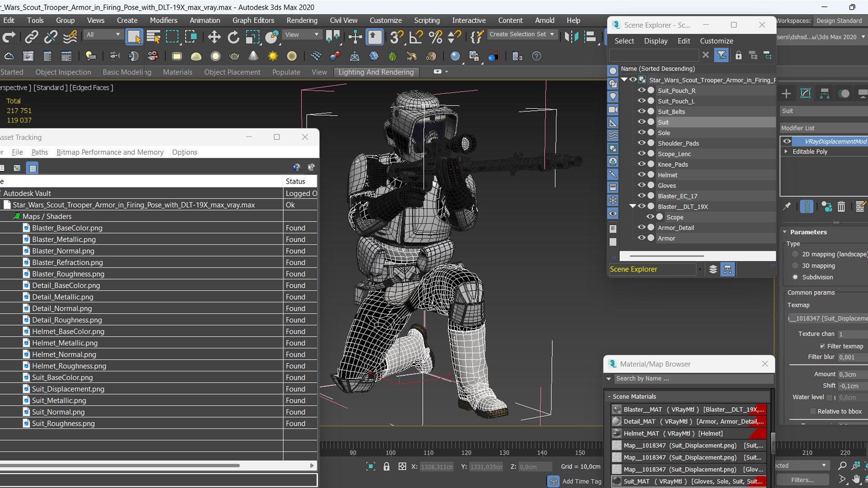This screenshot has height=488, width=868.
Task: Uncheck the Filter texmap checkbox
Action: click(822, 346)
